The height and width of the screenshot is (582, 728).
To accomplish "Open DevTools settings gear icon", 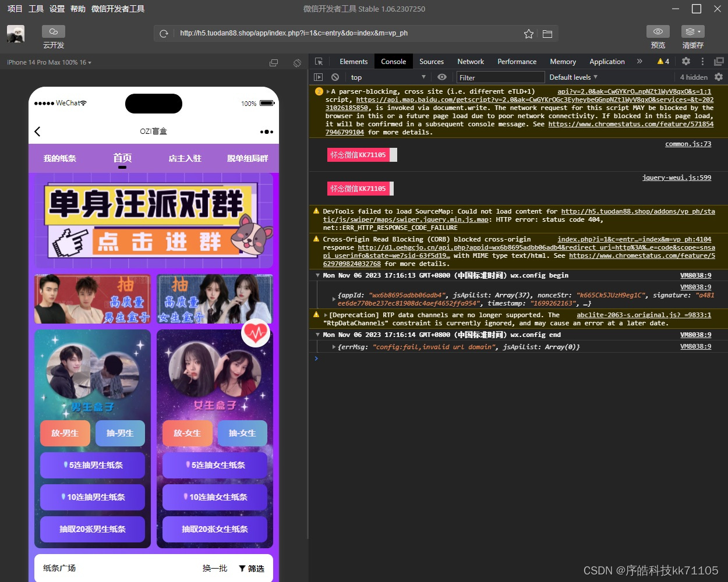I will tap(686, 61).
